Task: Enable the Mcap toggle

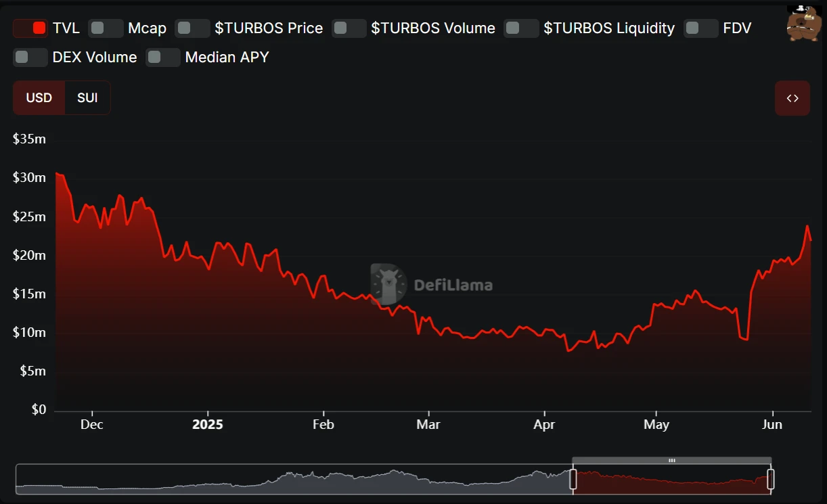Action: tap(106, 28)
